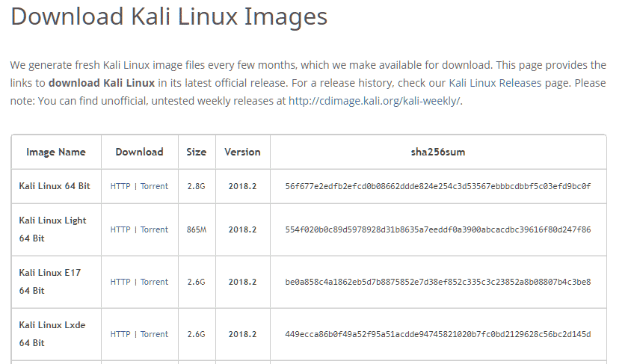631x364 pixels.
Task: Click the sha256 hash starting with 554f020b
Action: 438,229
